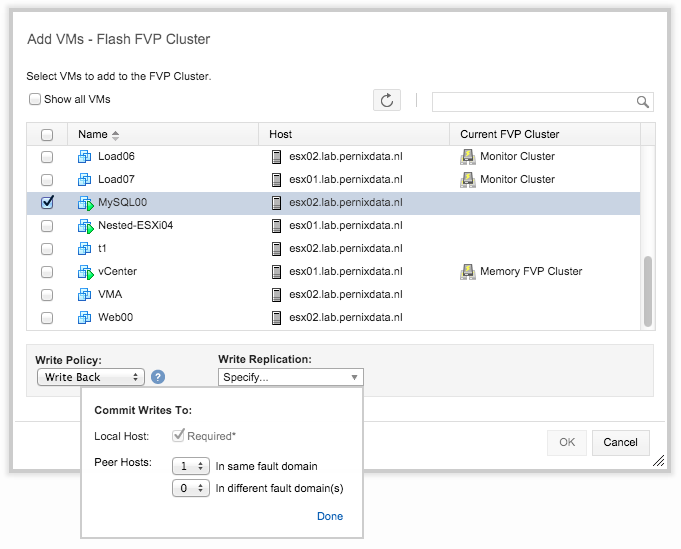Check the Web00 row checkbox
The width and height of the screenshot is (681, 549).
coord(47,317)
